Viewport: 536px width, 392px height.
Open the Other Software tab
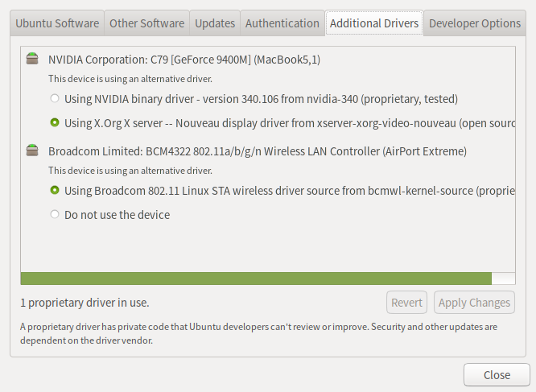[146, 23]
